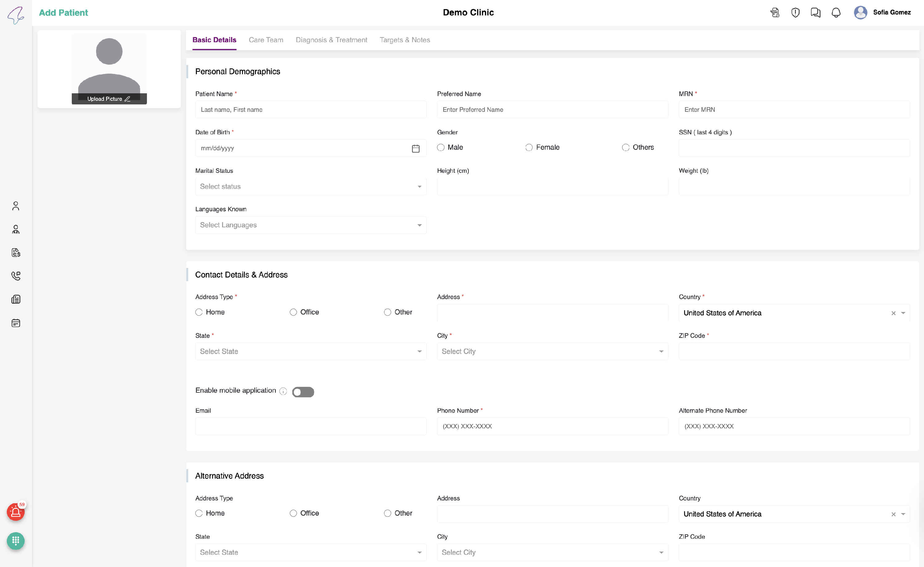Select Female gender radio button
The image size is (924, 567).
coord(529,148)
